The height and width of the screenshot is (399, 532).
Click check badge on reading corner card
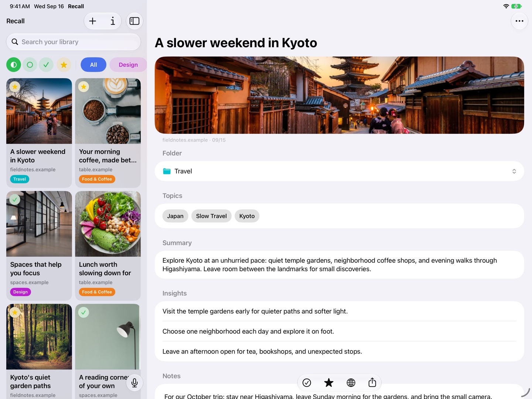(x=83, y=313)
